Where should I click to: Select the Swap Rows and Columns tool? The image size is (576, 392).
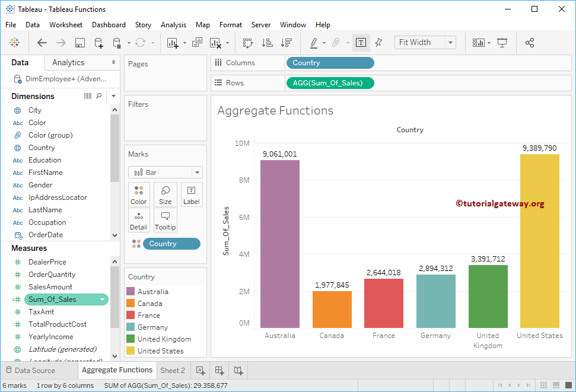247,43
